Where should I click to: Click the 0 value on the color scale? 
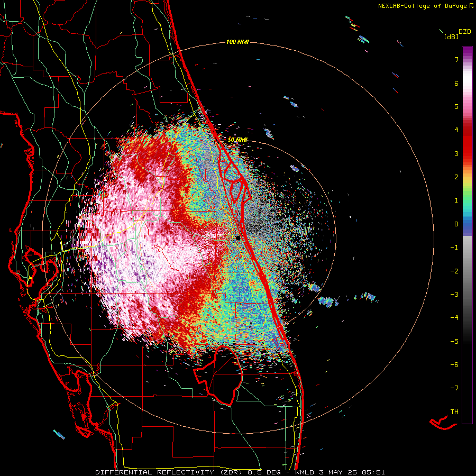[x=456, y=224]
